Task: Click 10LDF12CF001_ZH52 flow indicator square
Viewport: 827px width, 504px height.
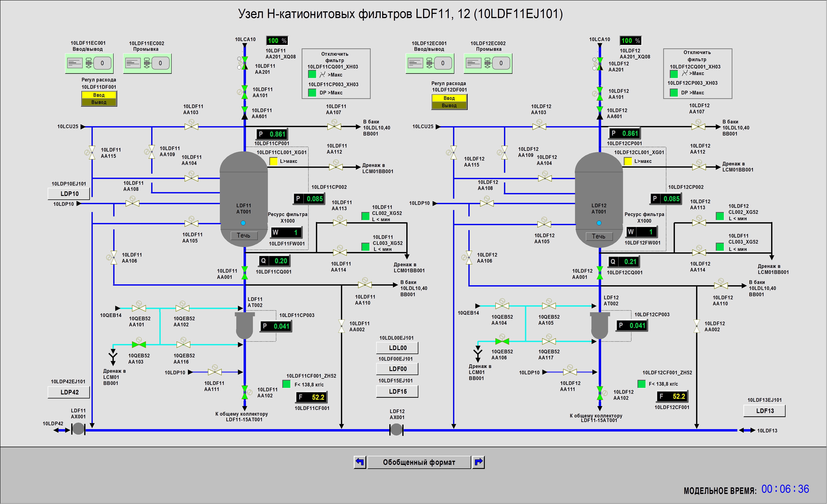Action: point(641,383)
